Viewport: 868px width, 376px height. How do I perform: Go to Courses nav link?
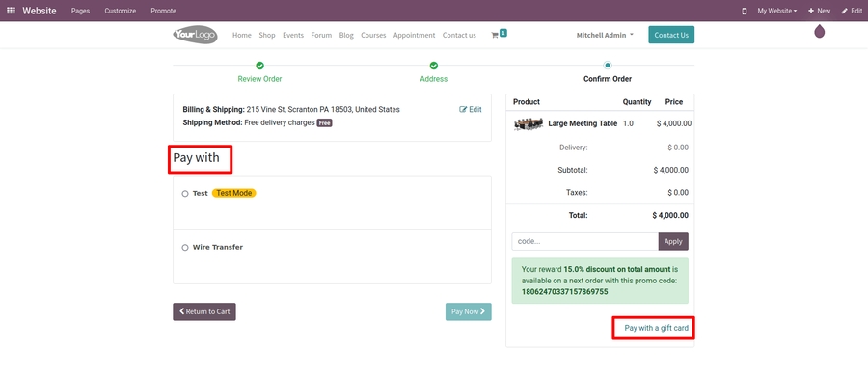pyautogui.click(x=373, y=35)
